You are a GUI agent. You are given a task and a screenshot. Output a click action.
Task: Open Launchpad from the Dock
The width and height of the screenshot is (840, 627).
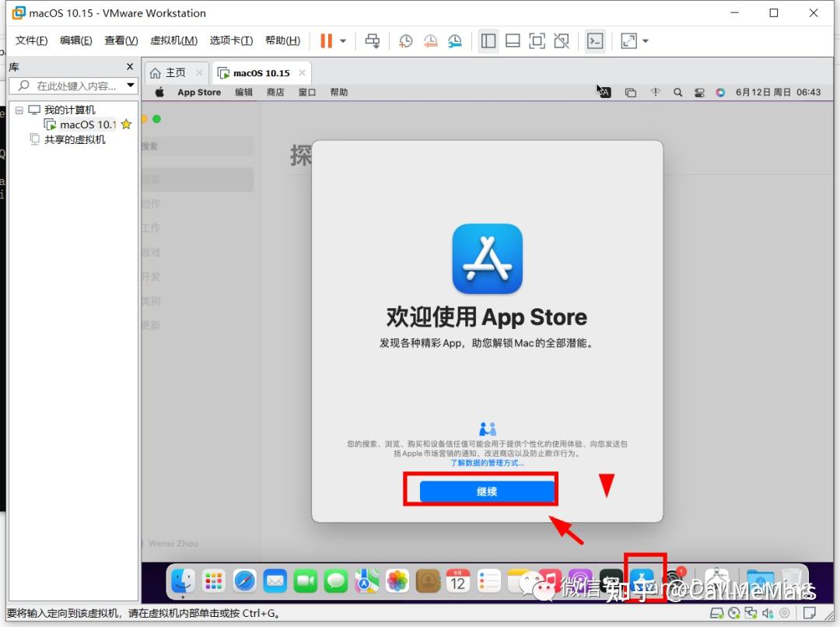(x=214, y=581)
